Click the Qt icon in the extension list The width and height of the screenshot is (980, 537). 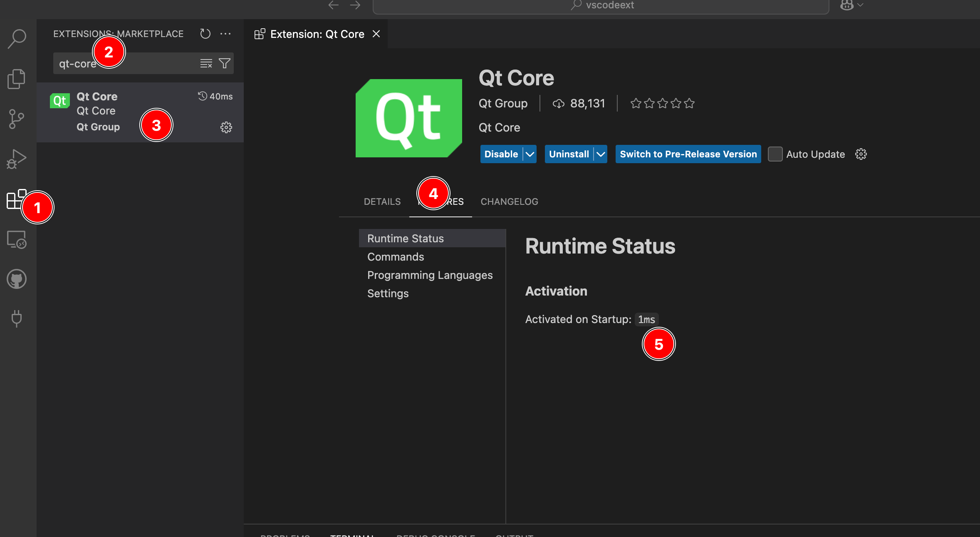(60, 101)
